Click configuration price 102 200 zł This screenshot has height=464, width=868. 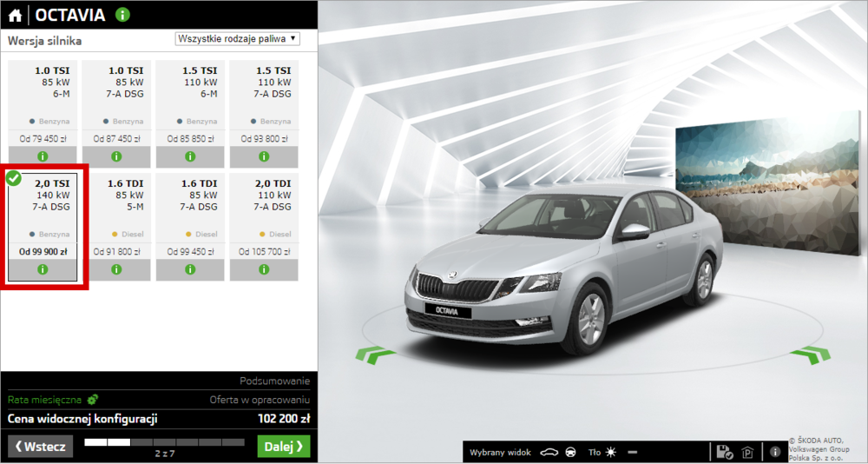pyautogui.click(x=284, y=419)
